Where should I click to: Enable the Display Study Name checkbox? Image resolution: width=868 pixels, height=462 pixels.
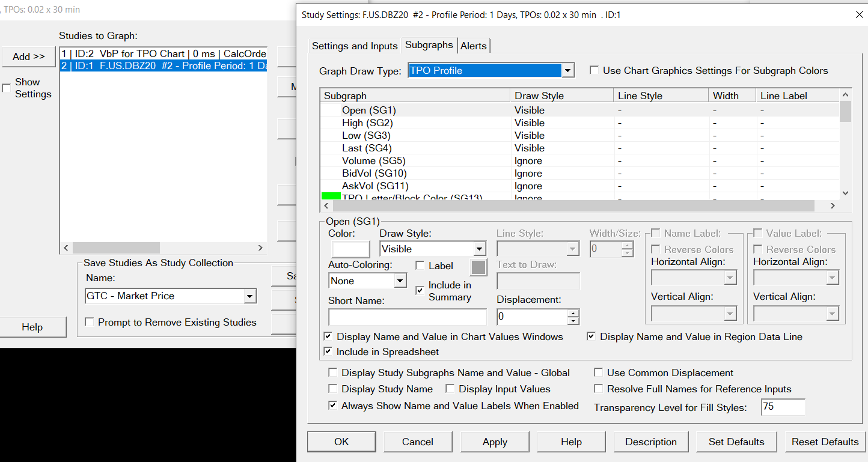click(333, 389)
